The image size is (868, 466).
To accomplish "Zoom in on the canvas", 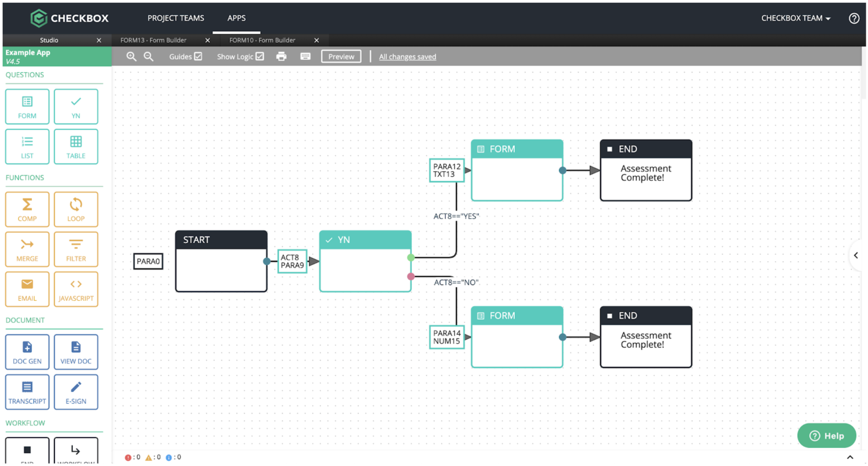I will (x=131, y=56).
